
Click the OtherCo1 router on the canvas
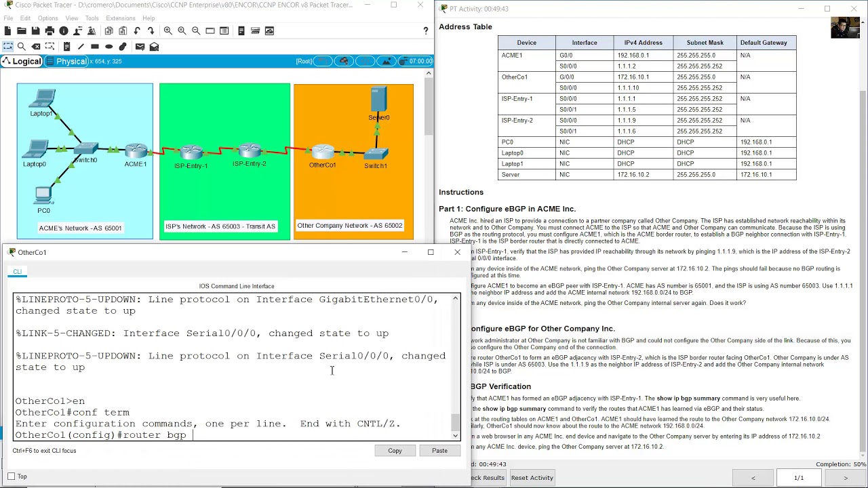[x=323, y=152]
